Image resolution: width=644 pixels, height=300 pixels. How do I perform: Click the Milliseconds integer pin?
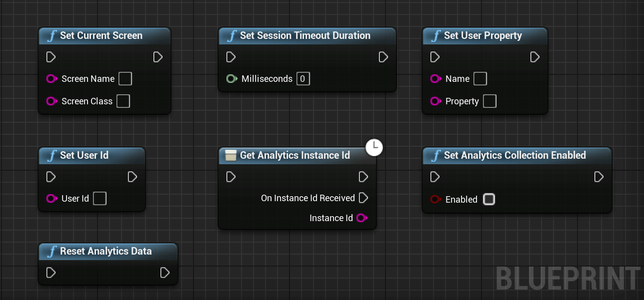click(x=232, y=79)
